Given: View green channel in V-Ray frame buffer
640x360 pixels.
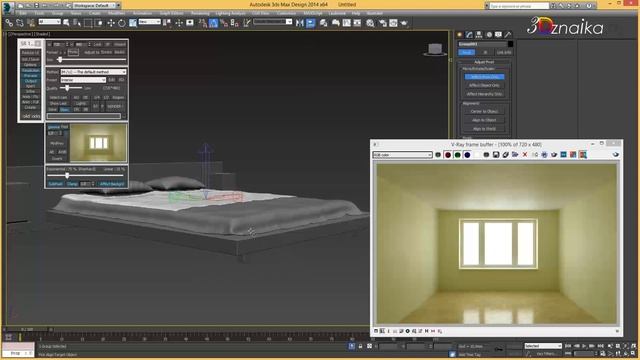Looking at the screenshot, I should tap(458, 155).
